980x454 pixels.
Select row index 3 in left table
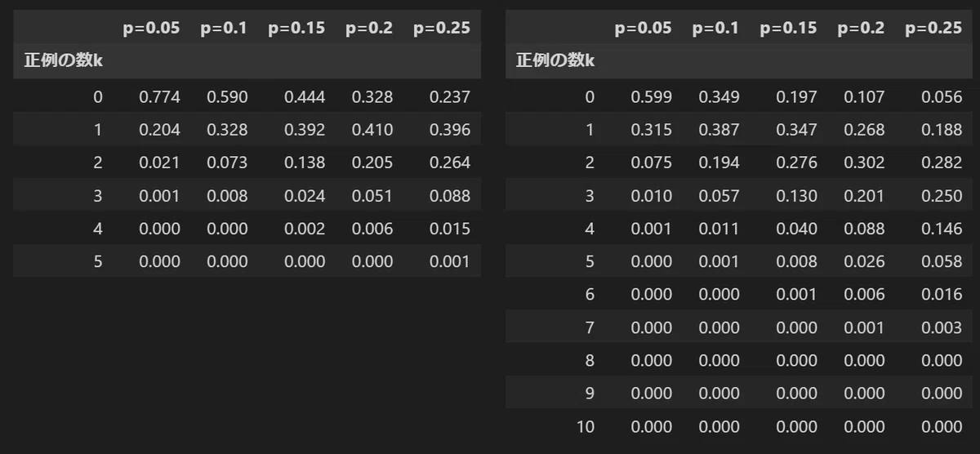98,196
